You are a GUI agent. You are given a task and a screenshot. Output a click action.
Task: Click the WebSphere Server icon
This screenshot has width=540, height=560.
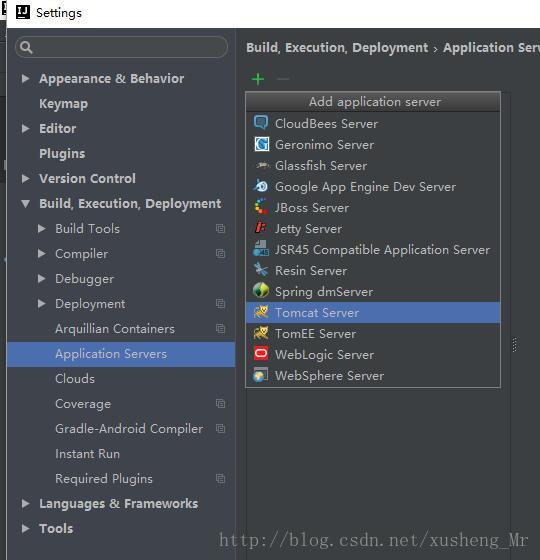click(261, 375)
